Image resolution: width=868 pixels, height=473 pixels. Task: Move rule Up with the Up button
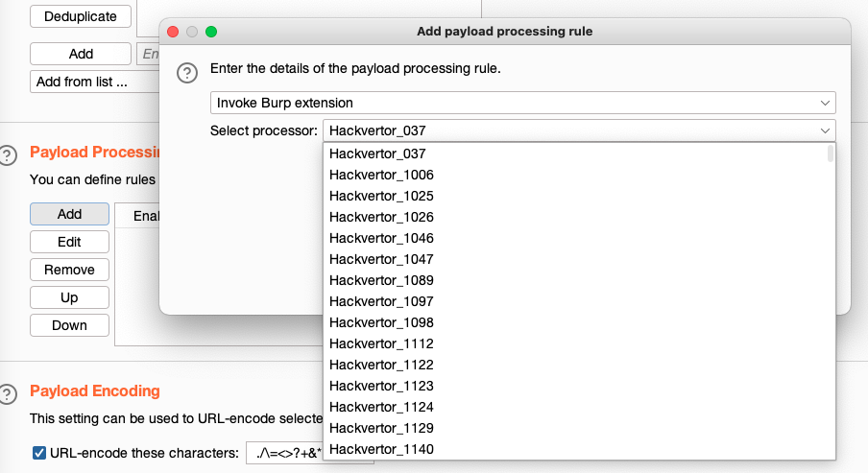[x=69, y=297]
